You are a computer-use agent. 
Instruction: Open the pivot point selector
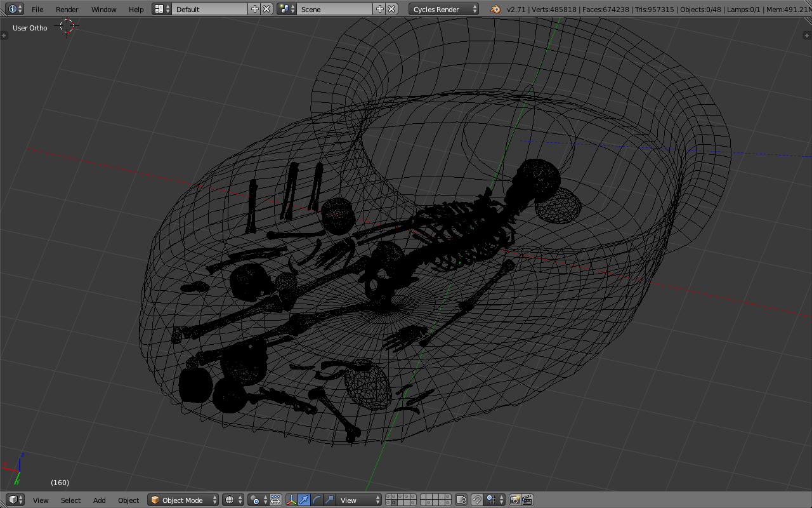click(258, 500)
